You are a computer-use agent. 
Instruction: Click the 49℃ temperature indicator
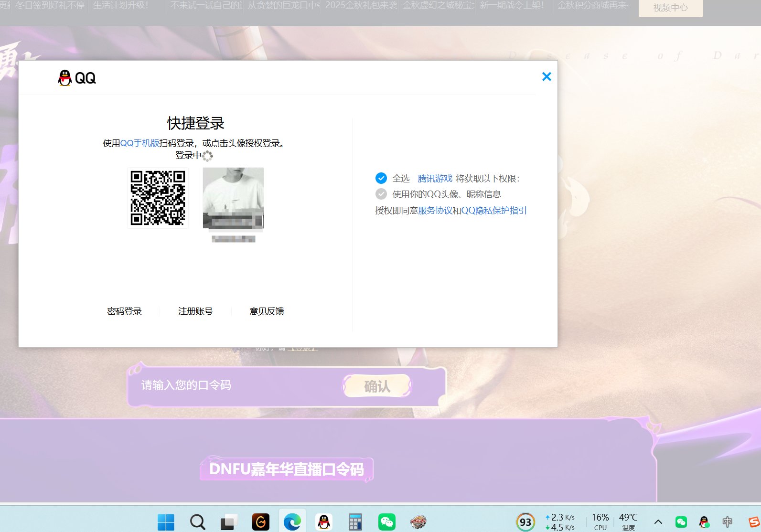click(628, 522)
